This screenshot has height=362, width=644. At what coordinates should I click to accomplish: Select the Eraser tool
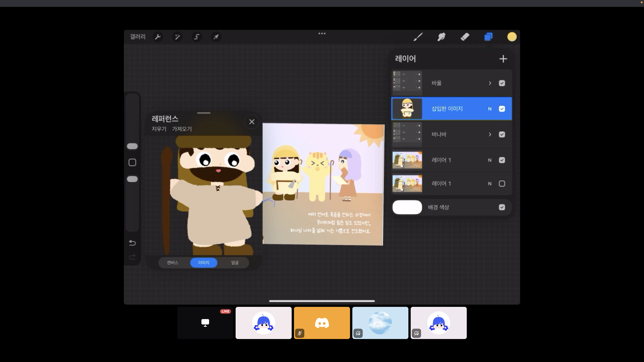tap(465, 37)
